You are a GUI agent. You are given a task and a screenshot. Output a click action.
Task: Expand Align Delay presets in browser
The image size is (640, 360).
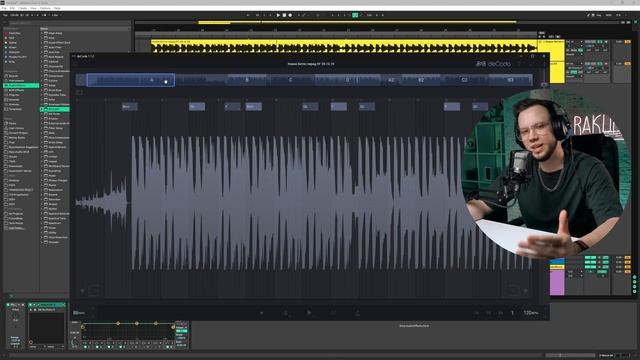click(x=42, y=33)
